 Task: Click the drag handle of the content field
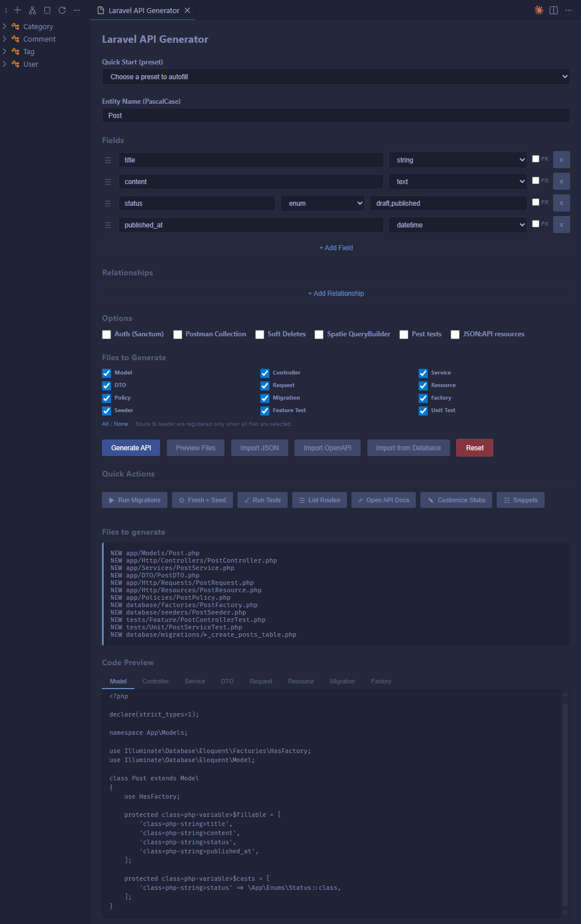click(x=108, y=182)
